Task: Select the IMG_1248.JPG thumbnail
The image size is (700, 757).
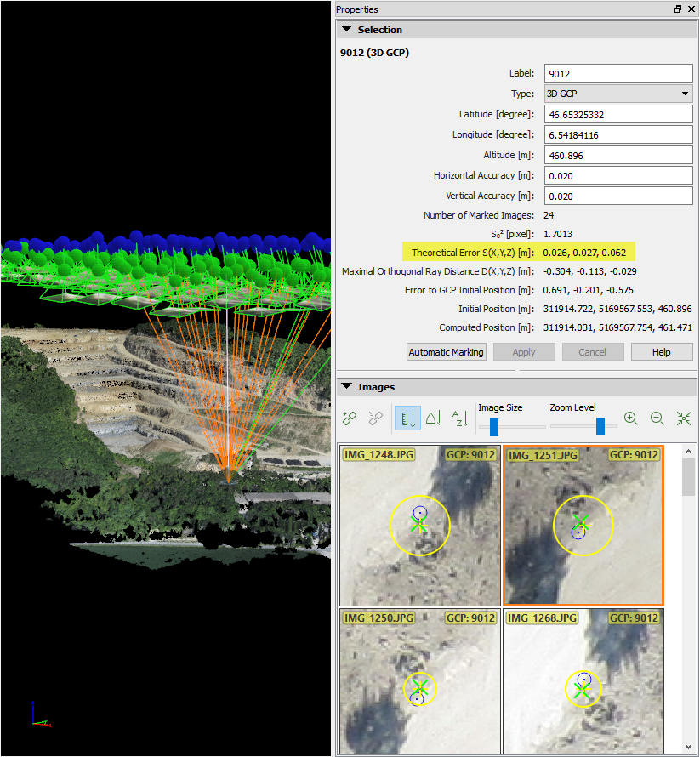Action: 419,525
